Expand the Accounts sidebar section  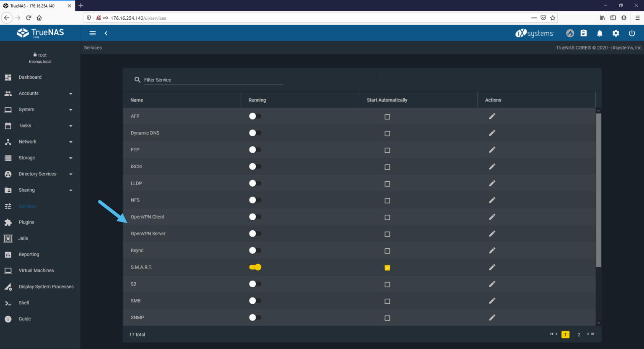coord(40,94)
